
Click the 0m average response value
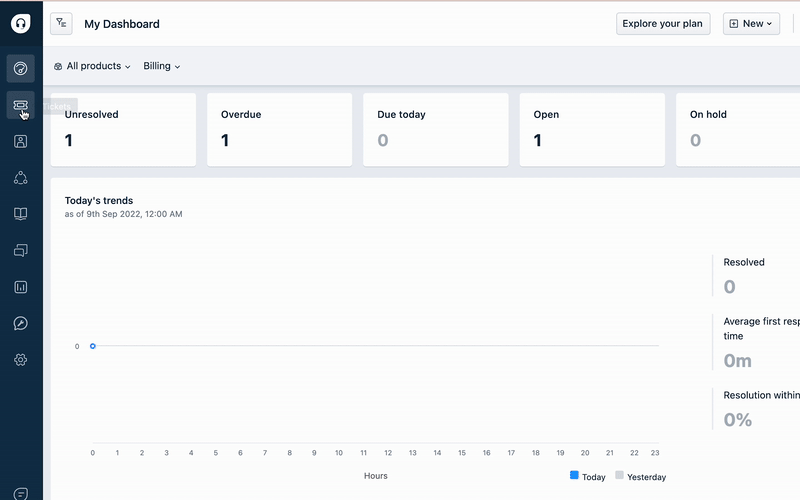point(737,361)
